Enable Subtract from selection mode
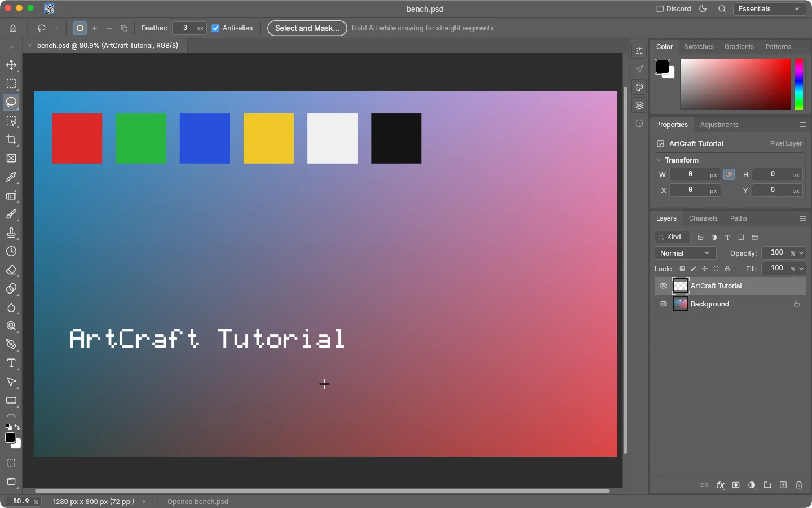 pyautogui.click(x=109, y=28)
